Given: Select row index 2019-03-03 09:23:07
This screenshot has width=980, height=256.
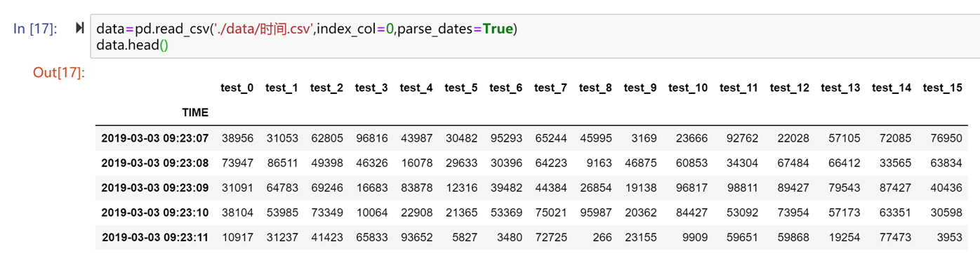Looking at the screenshot, I should (x=155, y=138).
